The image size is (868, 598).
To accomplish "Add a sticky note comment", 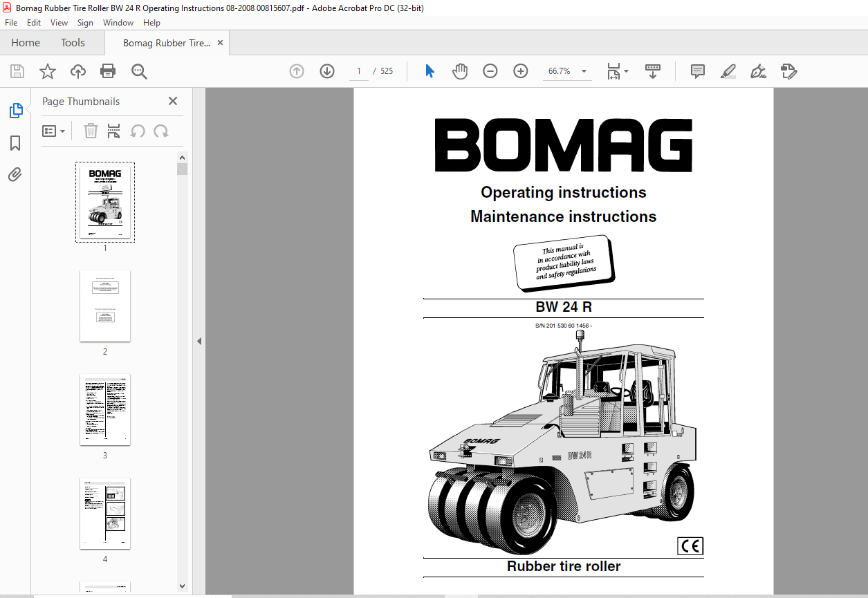I will (x=698, y=71).
